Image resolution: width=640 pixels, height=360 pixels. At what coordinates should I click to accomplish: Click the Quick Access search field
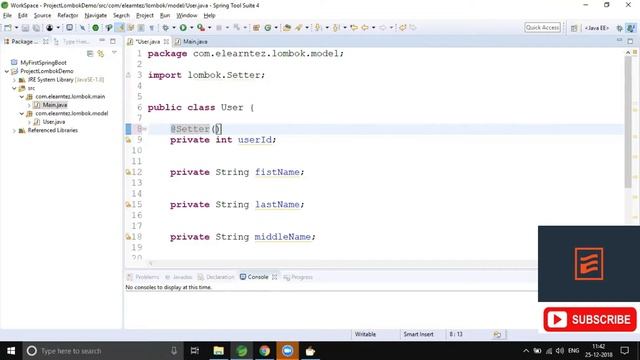[x=542, y=27]
